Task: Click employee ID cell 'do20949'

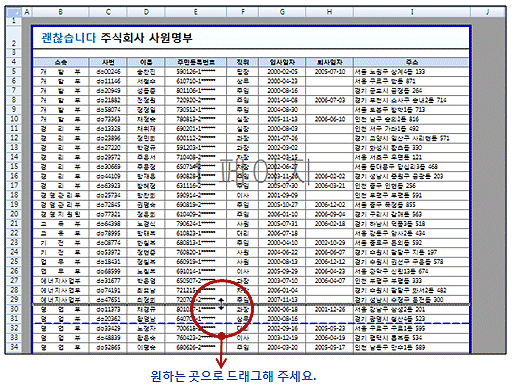Action: tap(108, 91)
